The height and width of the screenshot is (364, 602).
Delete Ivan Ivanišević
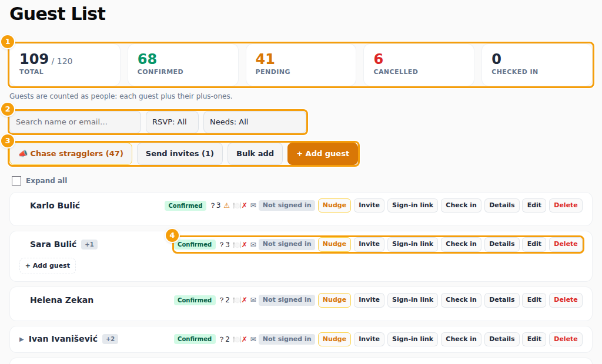tap(566, 339)
